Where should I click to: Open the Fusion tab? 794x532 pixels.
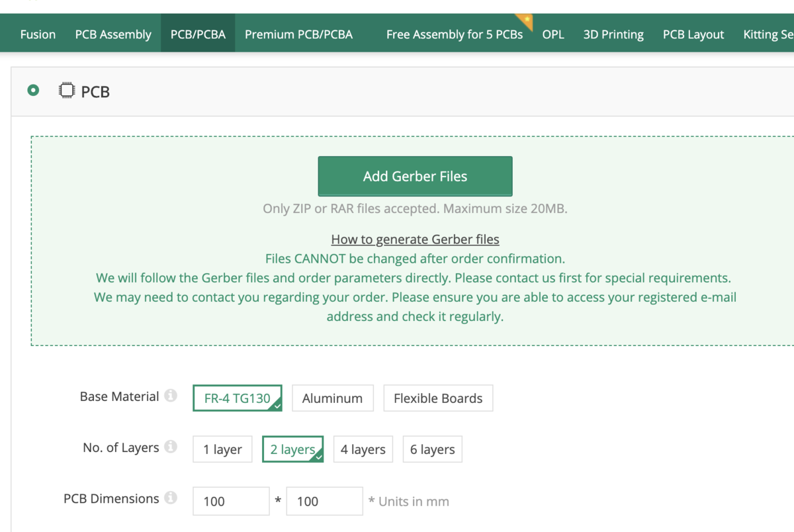(38, 34)
